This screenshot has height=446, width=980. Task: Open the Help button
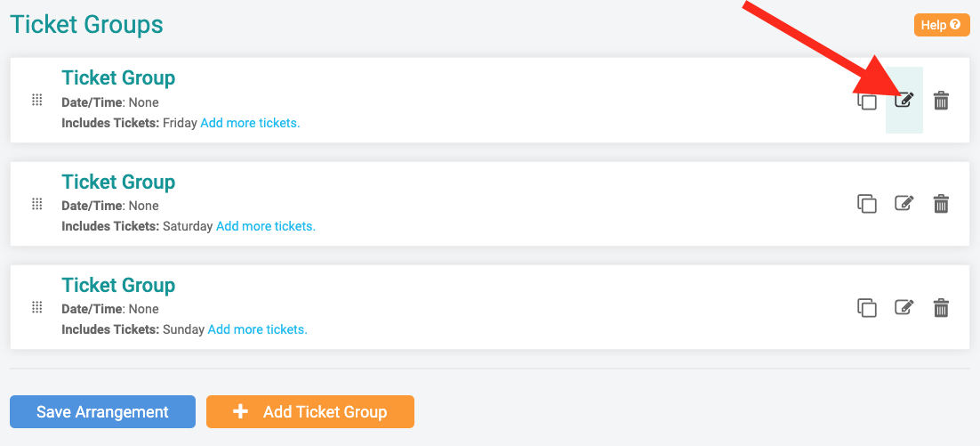pyautogui.click(x=941, y=25)
